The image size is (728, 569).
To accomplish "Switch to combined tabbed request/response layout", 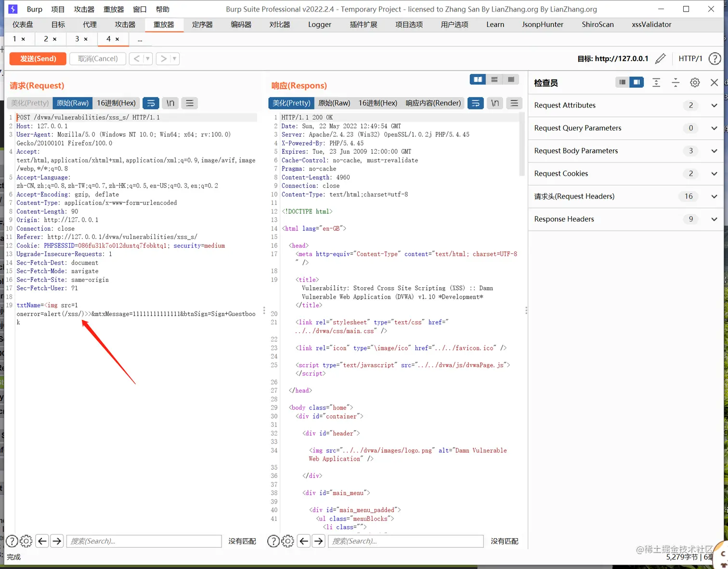I will (x=511, y=79).
